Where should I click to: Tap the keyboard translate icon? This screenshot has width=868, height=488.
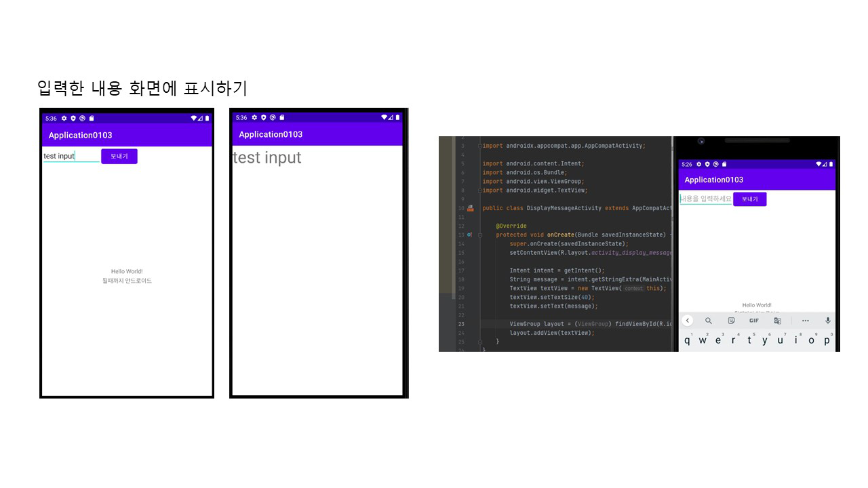coord(777,321)
